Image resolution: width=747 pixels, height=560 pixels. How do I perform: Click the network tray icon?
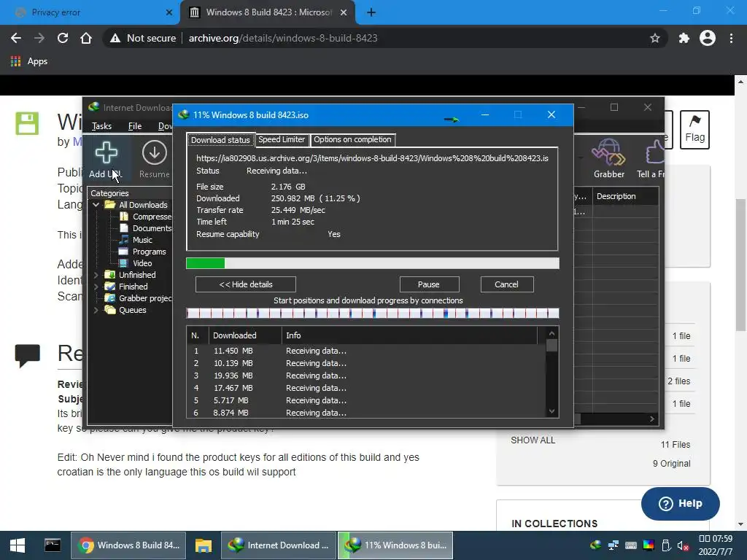[613, 545]
